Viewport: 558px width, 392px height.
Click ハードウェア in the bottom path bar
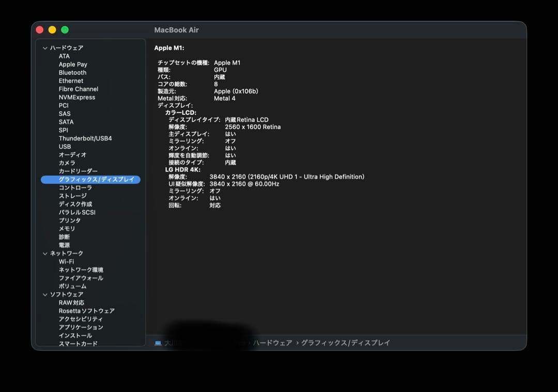(273, 343)
